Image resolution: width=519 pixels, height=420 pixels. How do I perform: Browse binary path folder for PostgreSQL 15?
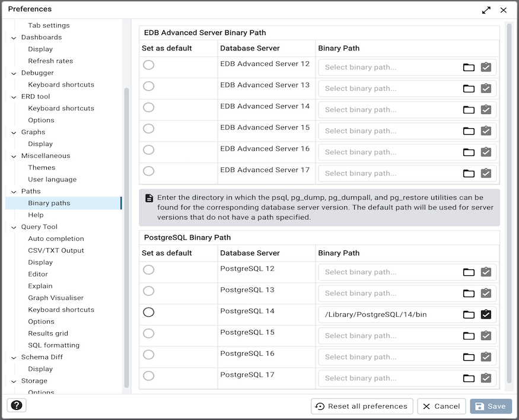pyautogui.click(x=468, y=336)
